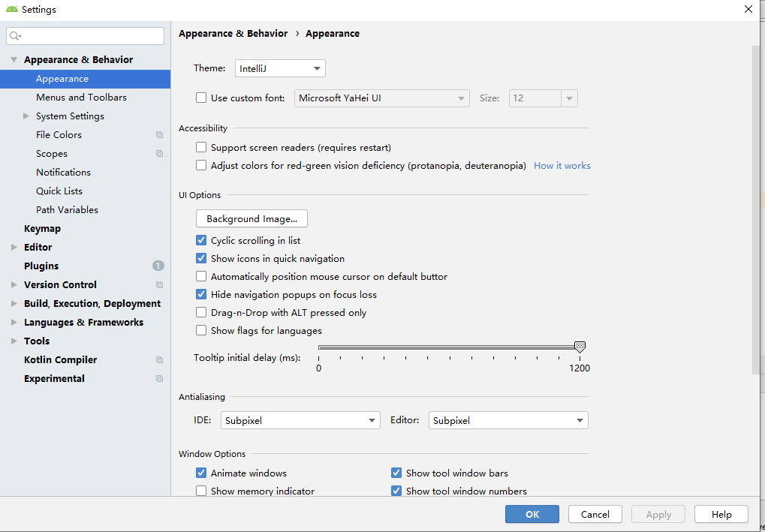Image resolution: width=765 pixels, height=532 pixels.
Task: Open the How it works link
Action: click(x=562, y=166)
